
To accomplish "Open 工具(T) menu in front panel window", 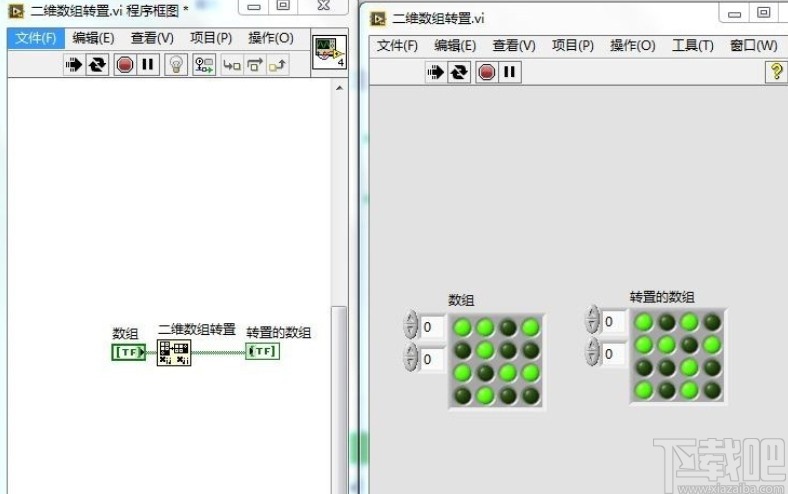I will coord(693,46).
